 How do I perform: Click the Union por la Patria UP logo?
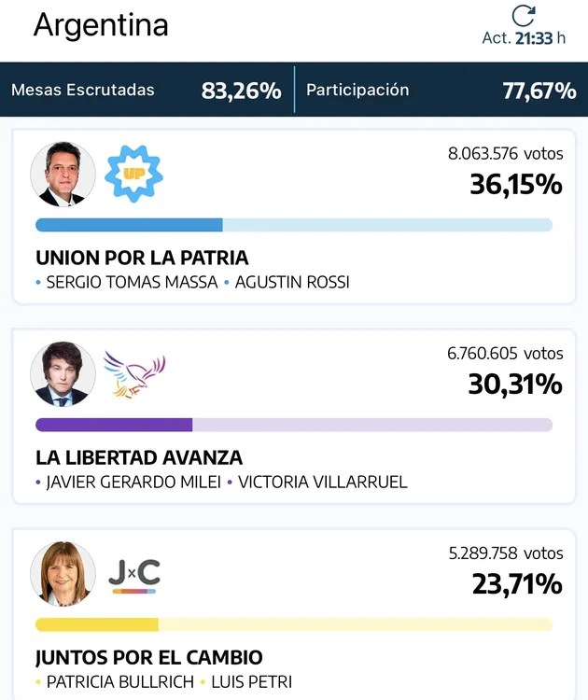[133, 174]
